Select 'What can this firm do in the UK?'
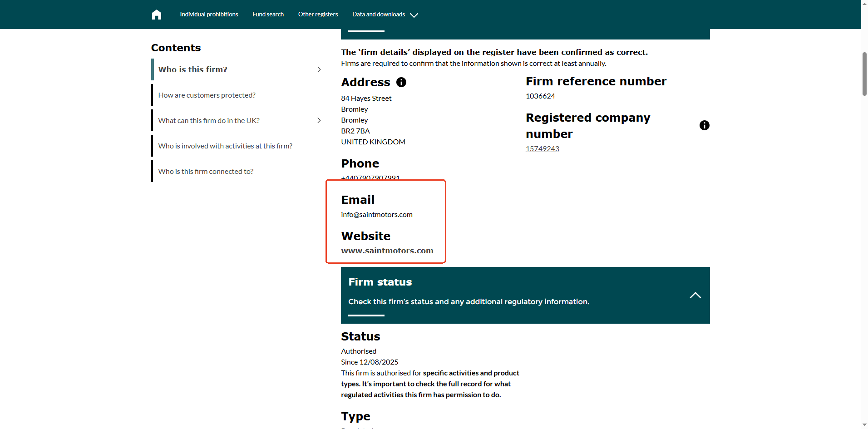 pos(209,121)
